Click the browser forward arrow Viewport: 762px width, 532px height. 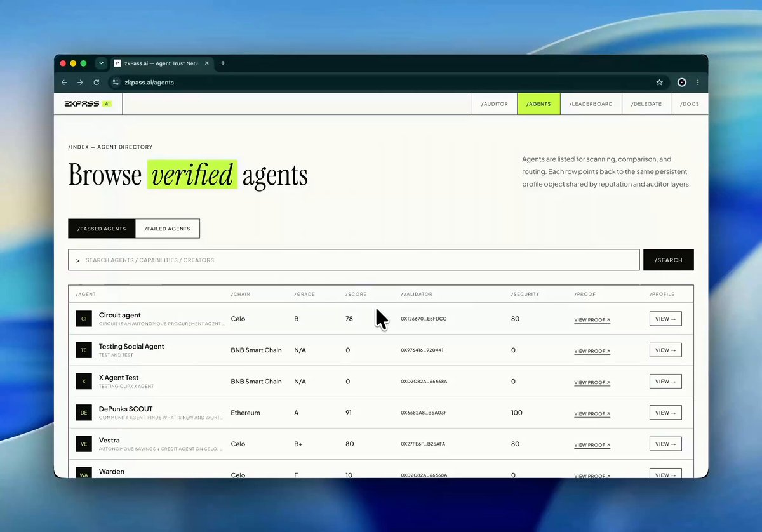coord(80,83)
